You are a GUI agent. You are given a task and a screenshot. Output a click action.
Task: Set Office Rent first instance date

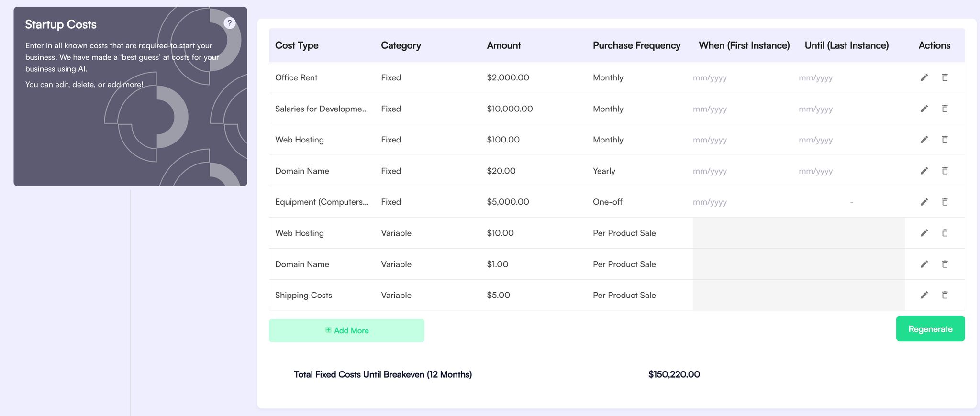tap(710, 78)
